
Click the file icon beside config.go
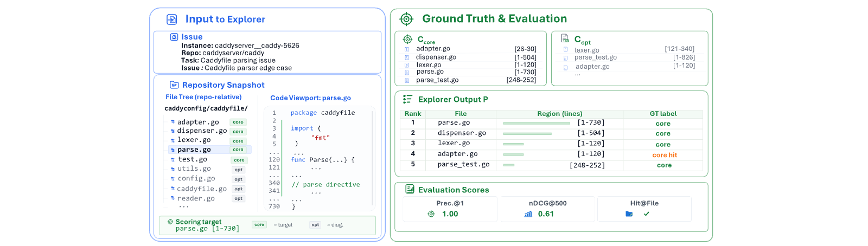(x=173, y=179)
